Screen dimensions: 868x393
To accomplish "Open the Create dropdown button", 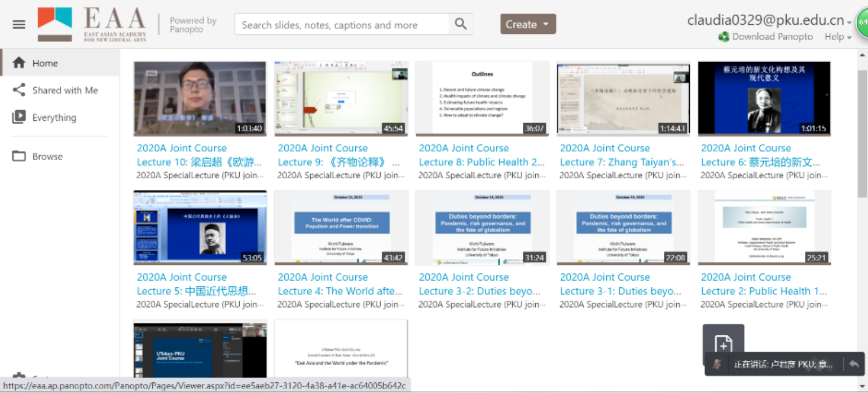I will coord(528,24).
